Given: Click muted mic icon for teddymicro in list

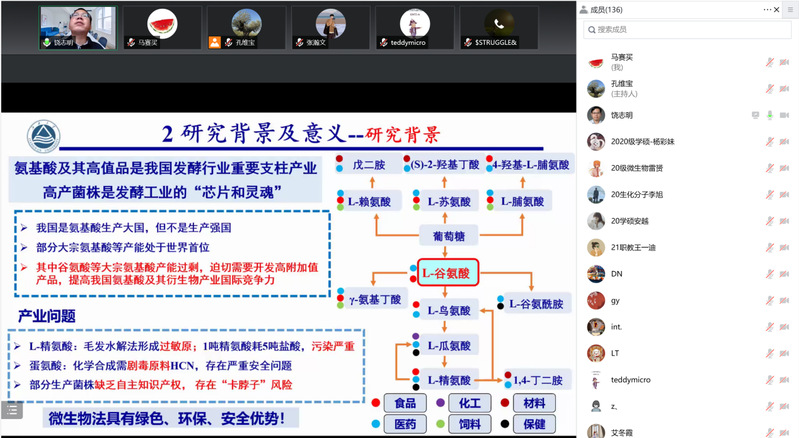Looking at the screenshot, I should tap(771, 380).
